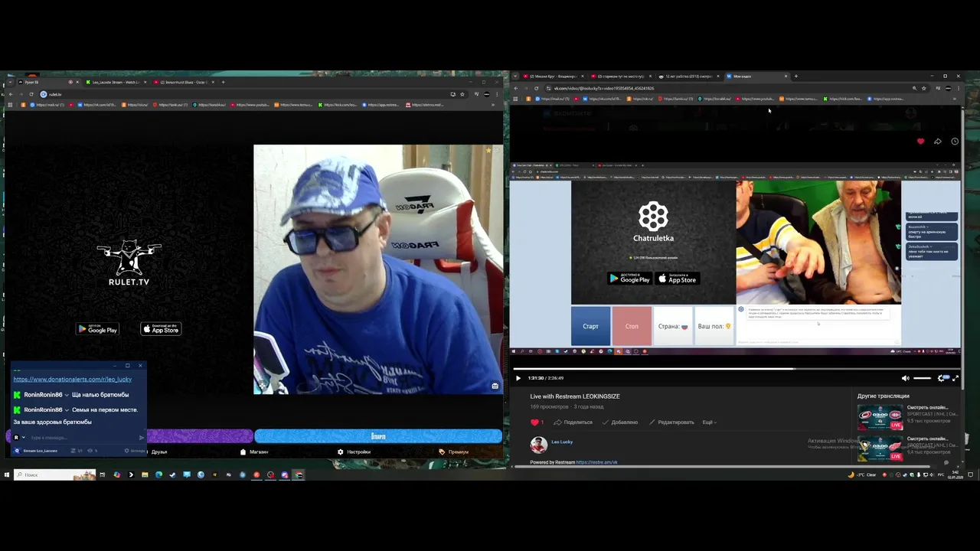The width and height of the screenshot is (980, 551).
Task: Open Премиум in rulet.tv bottom menu
Action: 454,452
